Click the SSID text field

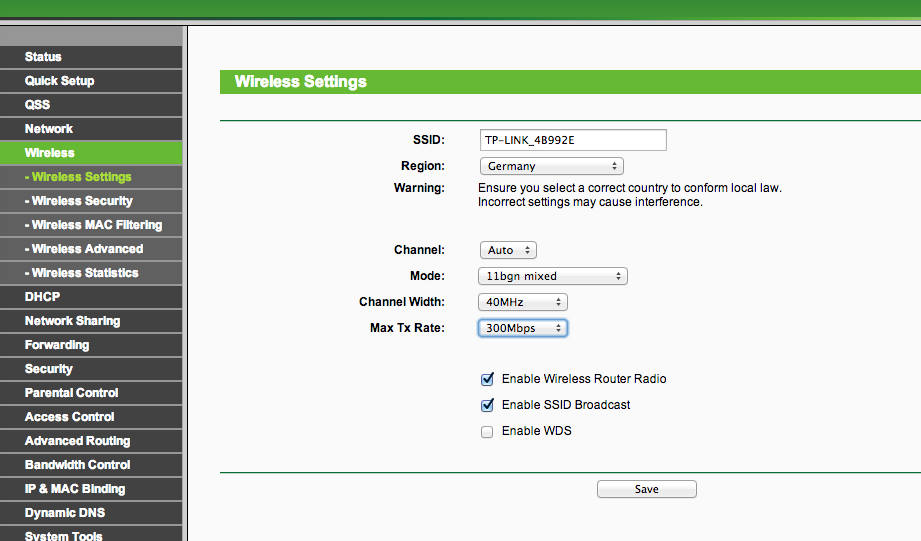tap(573, 140)
